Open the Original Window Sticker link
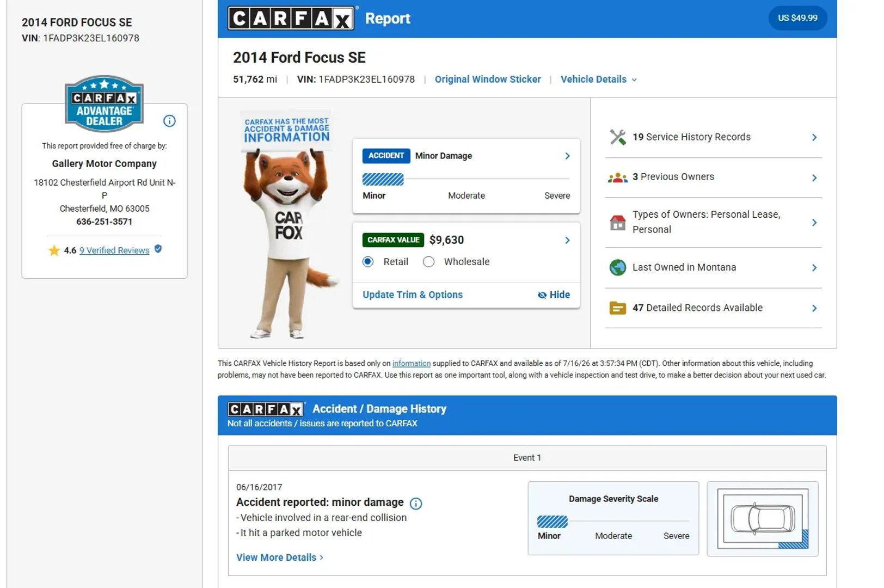This screenshot has width=884, height=588. [488, 79]
